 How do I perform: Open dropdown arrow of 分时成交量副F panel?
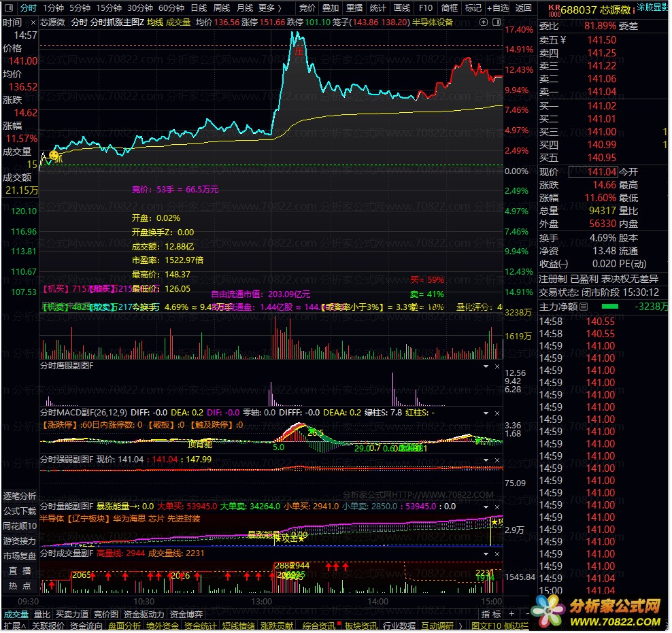487,555
